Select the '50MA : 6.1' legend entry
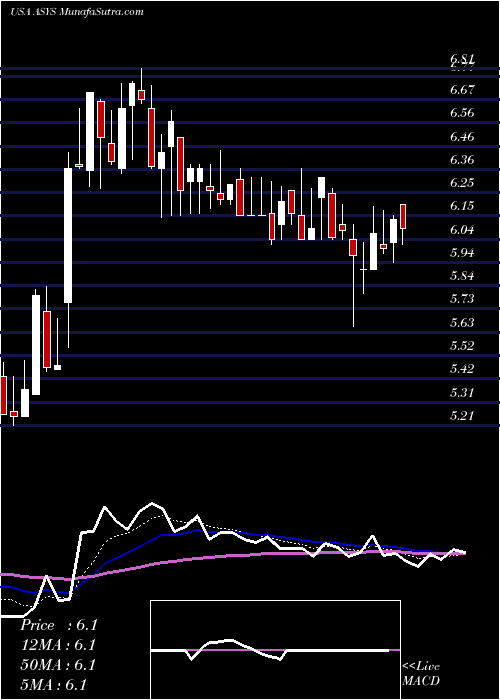The width and height of the screenshot is (500, 700). point(58,665)
